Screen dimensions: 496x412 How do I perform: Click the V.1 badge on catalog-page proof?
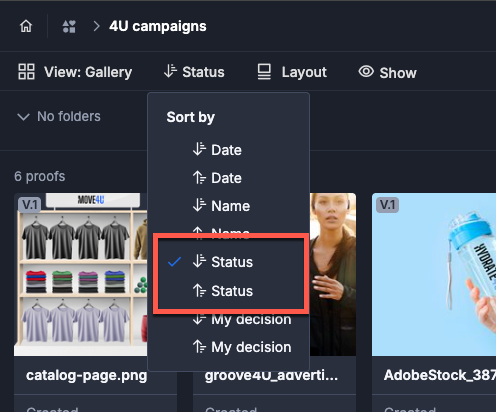(30, 205)
